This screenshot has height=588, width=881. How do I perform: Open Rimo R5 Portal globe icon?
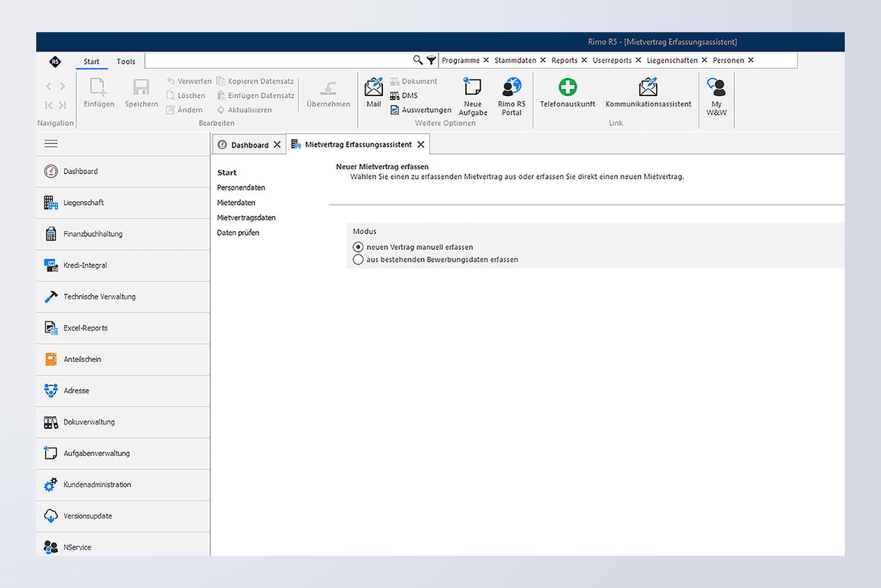pos(511,88)
